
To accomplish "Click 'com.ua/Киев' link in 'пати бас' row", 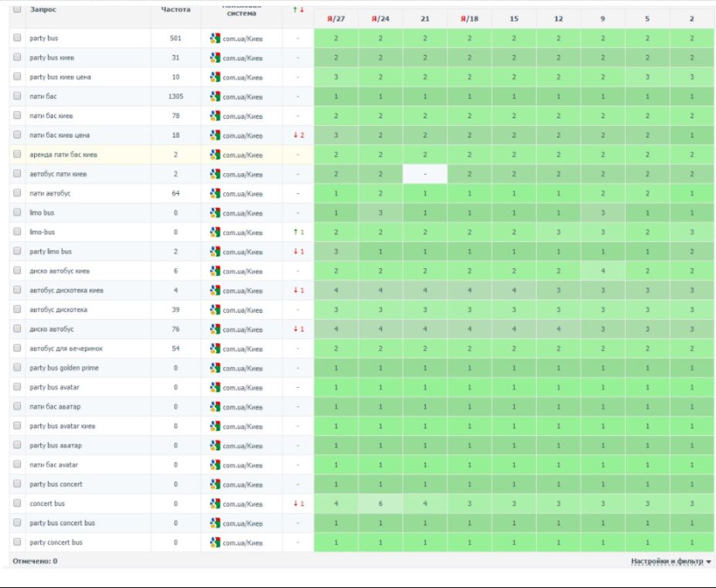I will 243,97.
